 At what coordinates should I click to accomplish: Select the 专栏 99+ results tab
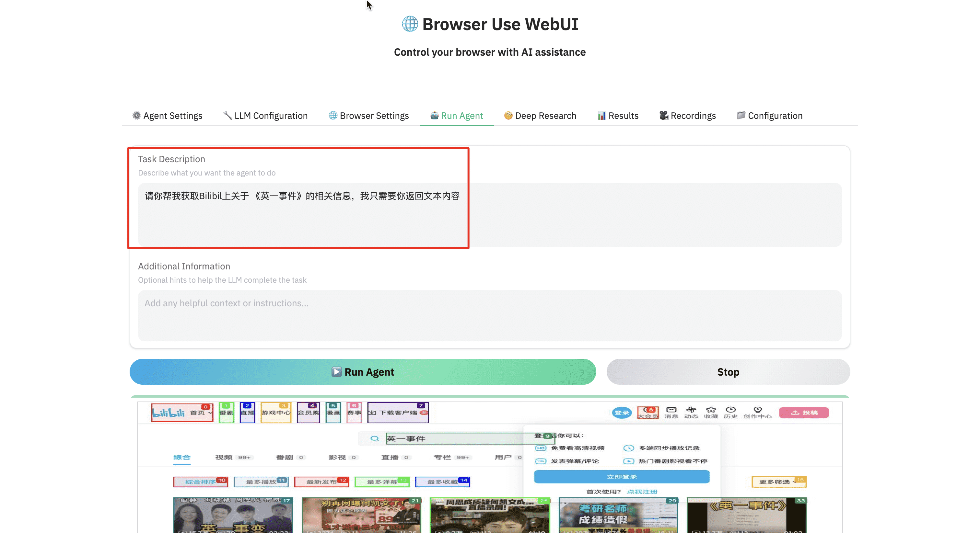[452, 457]
